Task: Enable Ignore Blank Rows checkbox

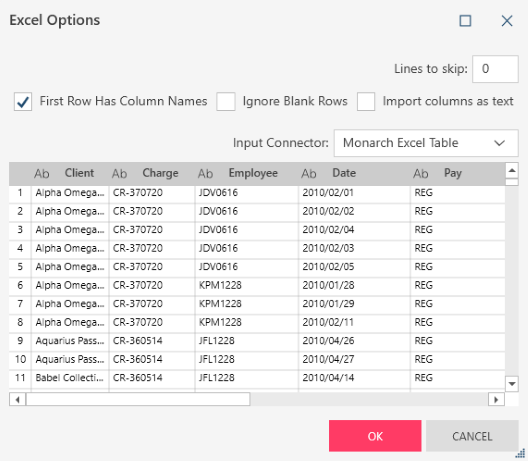Action: pos(226,102)
